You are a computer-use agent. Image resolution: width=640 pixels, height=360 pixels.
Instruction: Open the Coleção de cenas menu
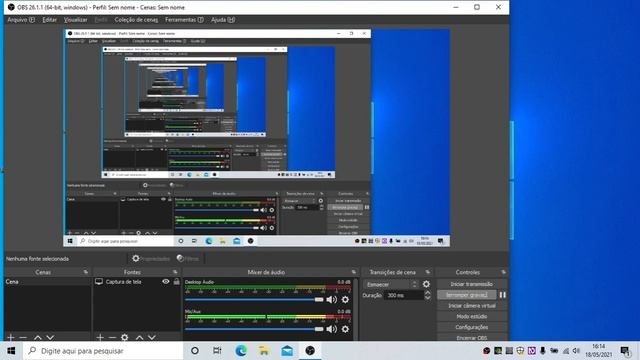[136, 20]
